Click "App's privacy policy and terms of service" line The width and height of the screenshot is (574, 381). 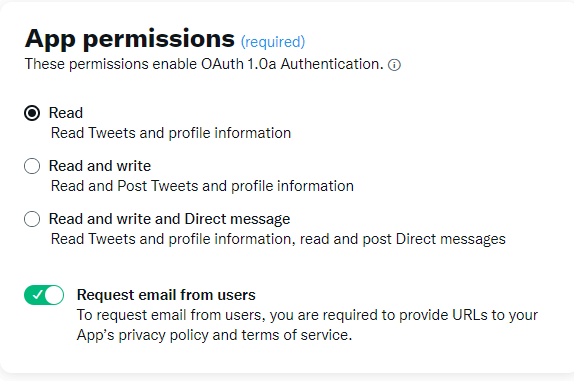click(215, 335)
